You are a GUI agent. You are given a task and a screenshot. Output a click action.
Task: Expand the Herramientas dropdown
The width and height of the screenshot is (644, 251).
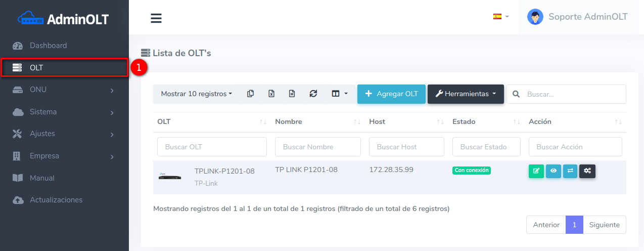pos(466,94)
